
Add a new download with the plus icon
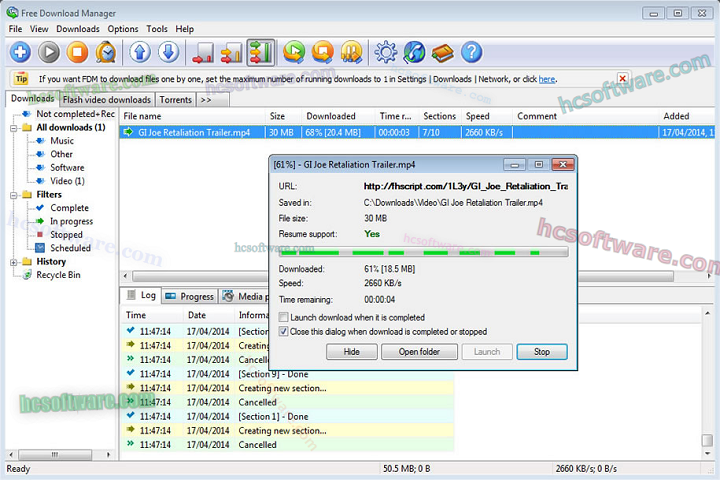click(x=20, y=52)
